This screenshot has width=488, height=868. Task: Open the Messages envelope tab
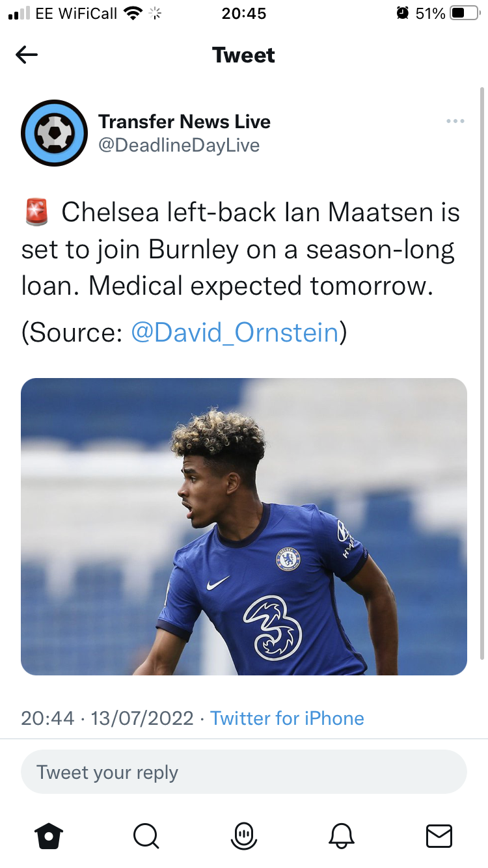439,835
